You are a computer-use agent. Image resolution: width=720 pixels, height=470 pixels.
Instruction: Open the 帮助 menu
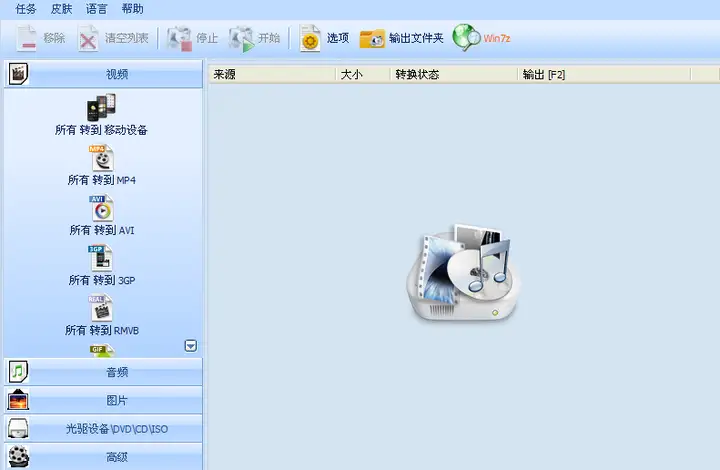[x=132, y=9]
